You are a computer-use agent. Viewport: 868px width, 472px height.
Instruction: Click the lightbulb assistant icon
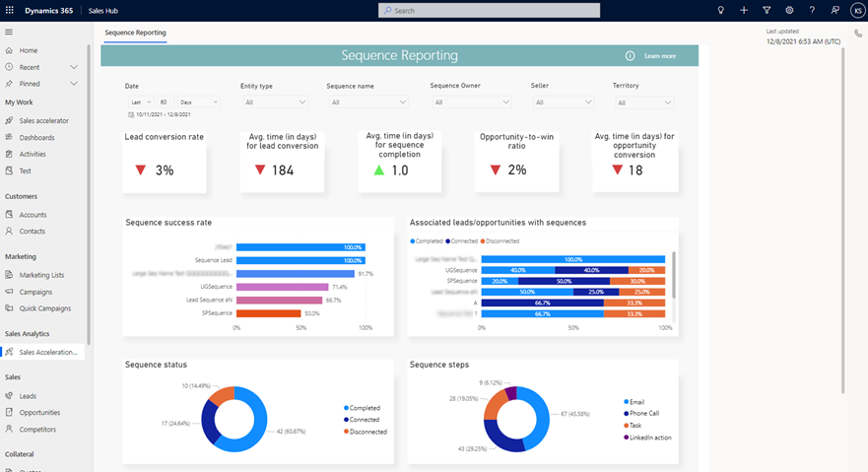click(x=720, y=10)
